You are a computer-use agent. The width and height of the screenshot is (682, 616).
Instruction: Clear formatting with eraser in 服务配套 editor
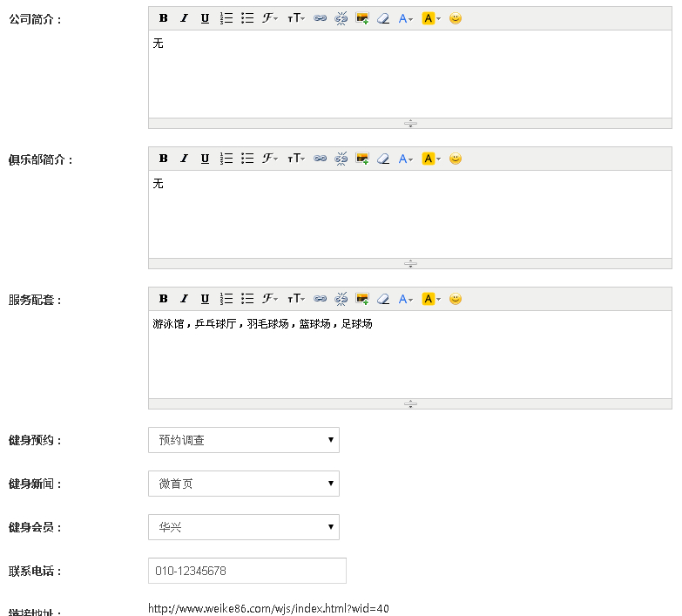383,299
